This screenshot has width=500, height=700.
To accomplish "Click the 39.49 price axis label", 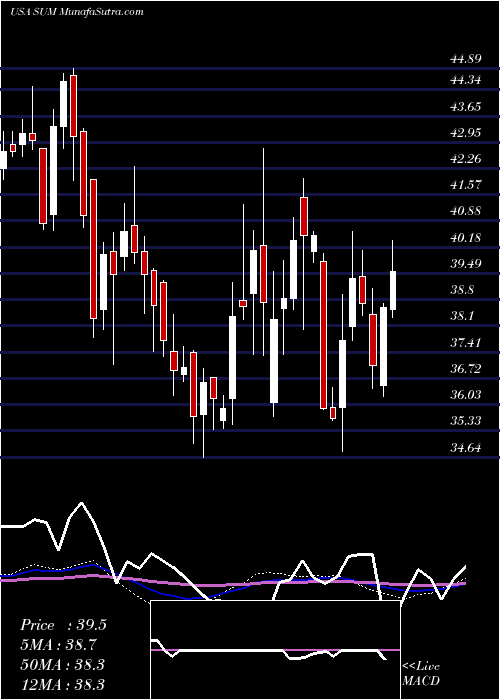I will click(x=465, y=264).
